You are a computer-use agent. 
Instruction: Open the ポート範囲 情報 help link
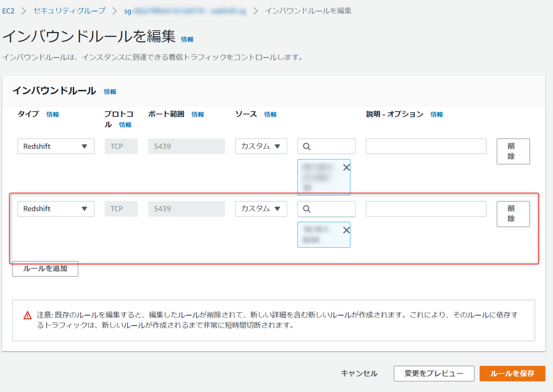(198, 114)
